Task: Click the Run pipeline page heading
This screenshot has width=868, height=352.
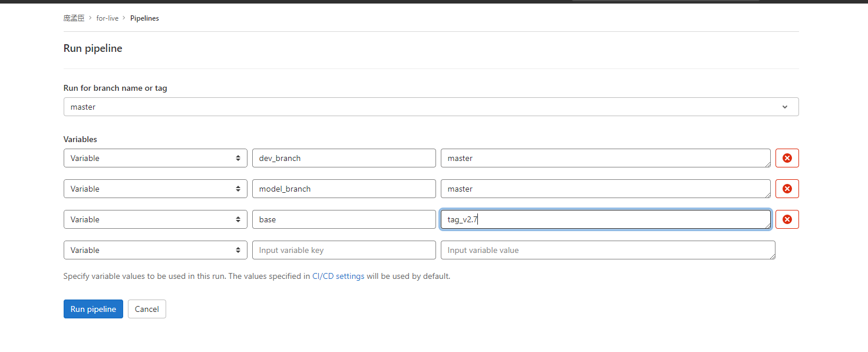Action: pos(93,48)
